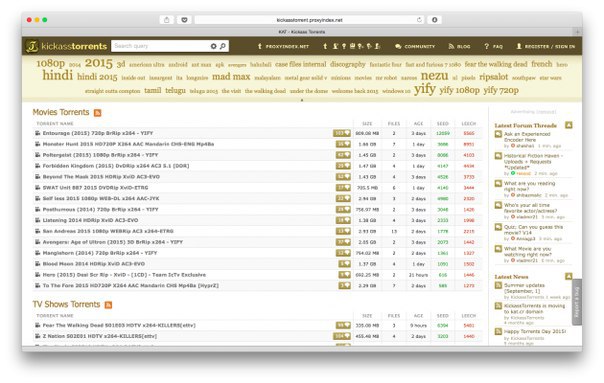Click the magnifier search submit icon
This screenshot has width=604, height=383.
tap(223, 46)
